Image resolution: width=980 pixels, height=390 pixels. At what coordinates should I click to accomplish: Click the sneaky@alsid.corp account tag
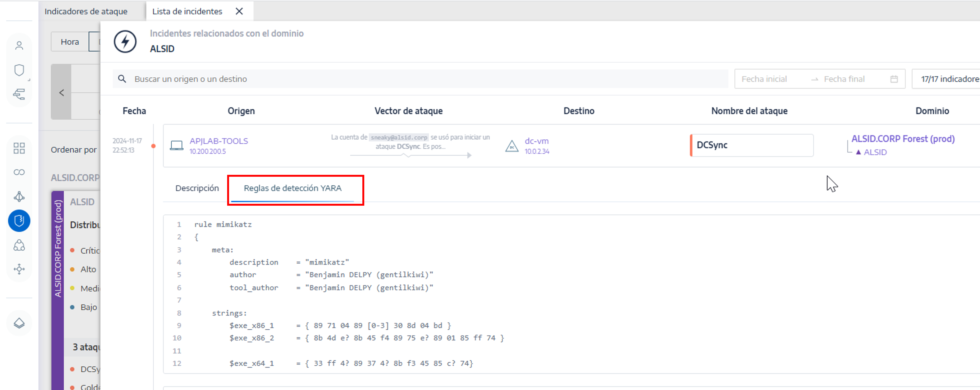pyautogui.click(x=399, y=137)
